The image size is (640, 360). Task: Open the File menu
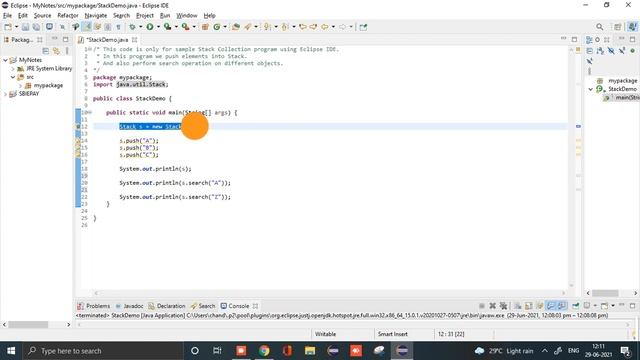coord(7,16)
